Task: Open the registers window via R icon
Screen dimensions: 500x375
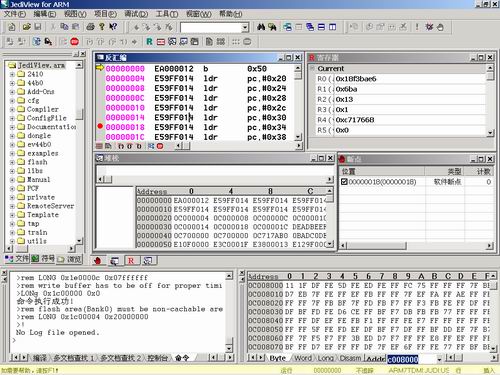Action: [x=149, y=42]
